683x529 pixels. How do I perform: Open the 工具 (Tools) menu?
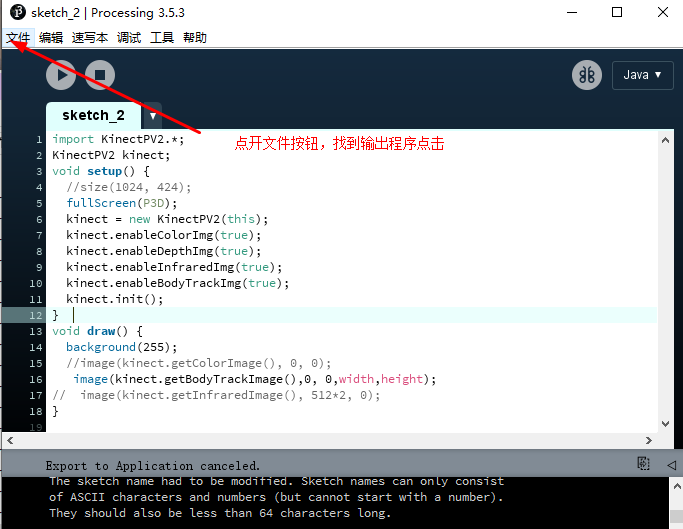[x=162, y=38]
